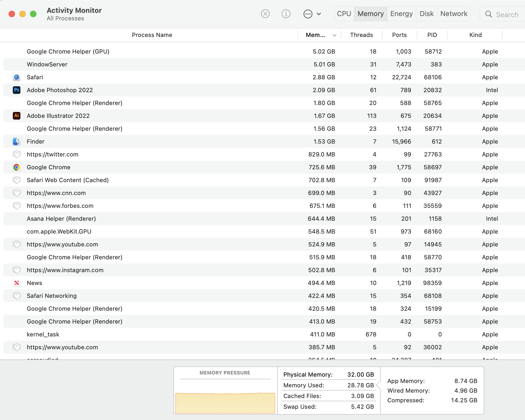Image resolution: width=525 pixels, height=420 pixels.
Task: Click the Safari compass icon
Action: (17, 77)
